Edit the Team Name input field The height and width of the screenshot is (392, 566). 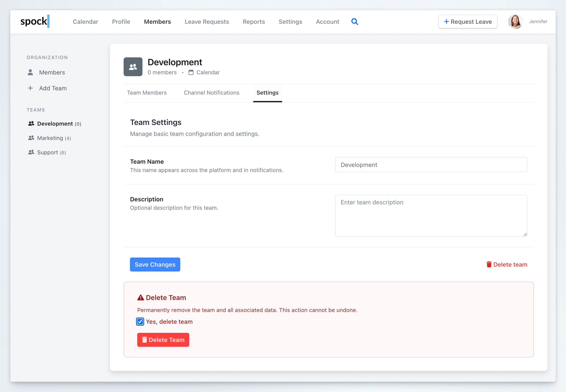(431, 165)
